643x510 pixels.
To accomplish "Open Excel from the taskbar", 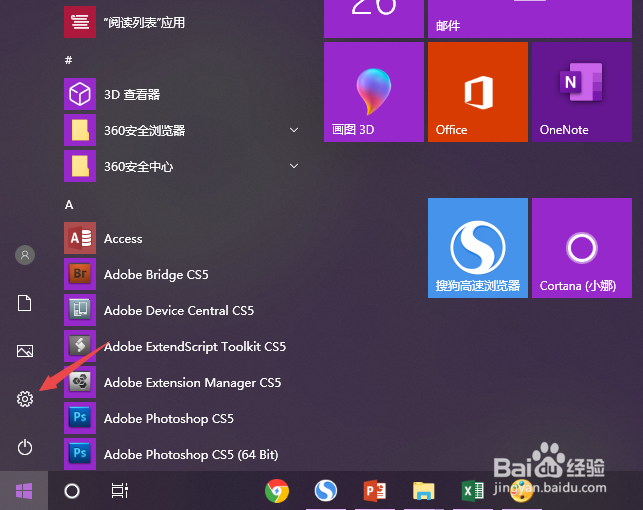I will pos(472,491).
